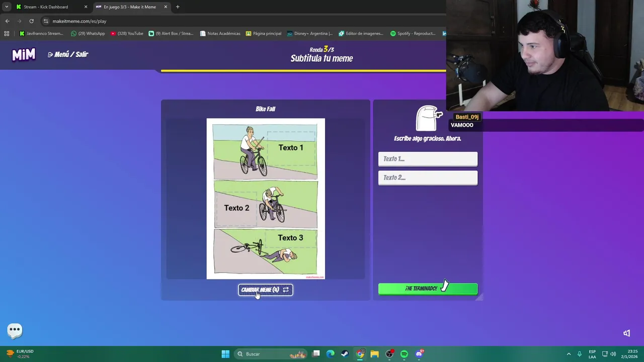Click the Texto 2 label on meme
Screen dimensions: 644x362
click(x=236, y=208)
